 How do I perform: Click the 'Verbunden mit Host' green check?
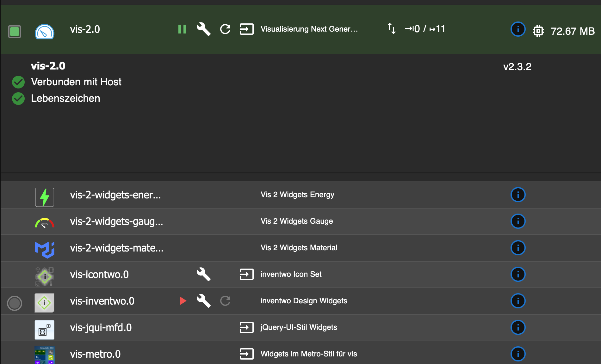pos(18,82)
